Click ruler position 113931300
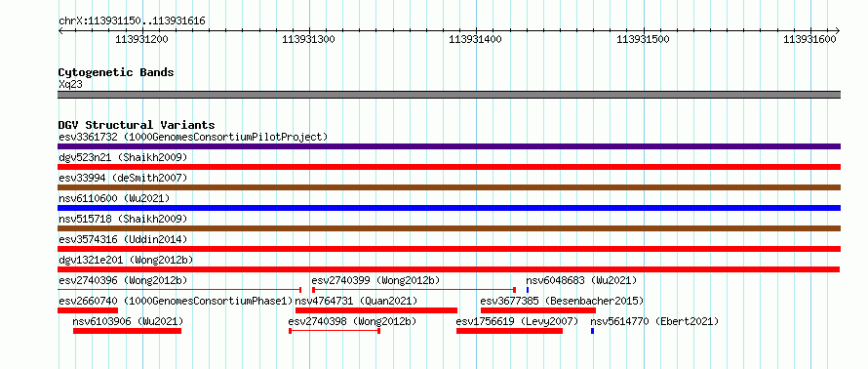868x369 pixels. 309,39
